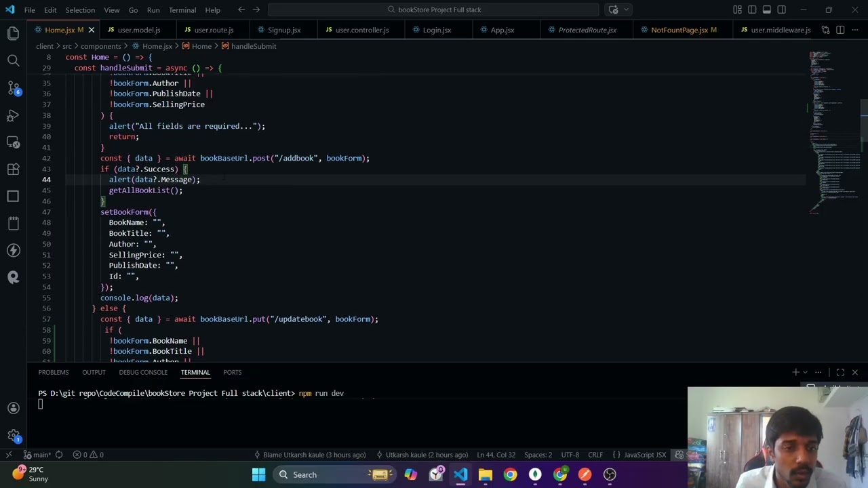Click the Copilot chat icon in title bar

(613, 9)
